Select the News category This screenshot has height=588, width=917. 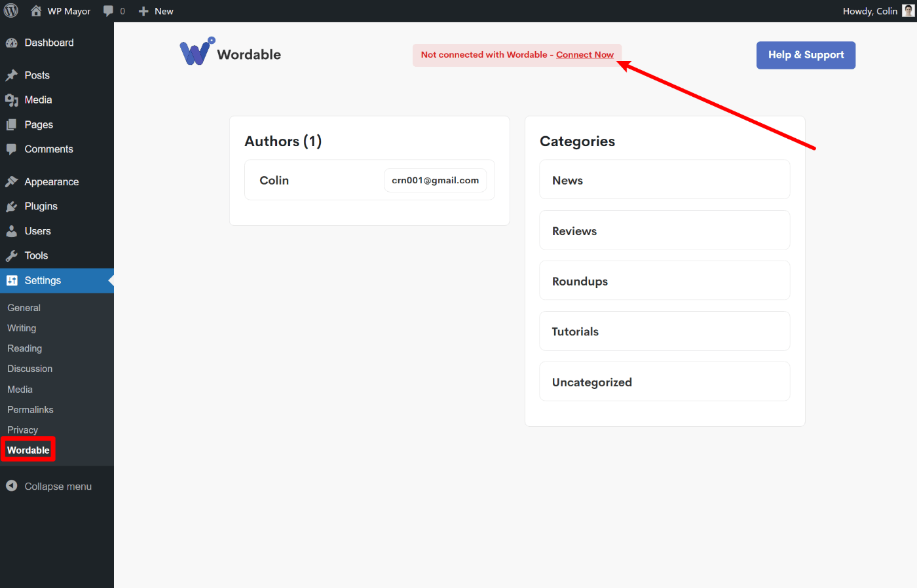[x=664, y=179]
